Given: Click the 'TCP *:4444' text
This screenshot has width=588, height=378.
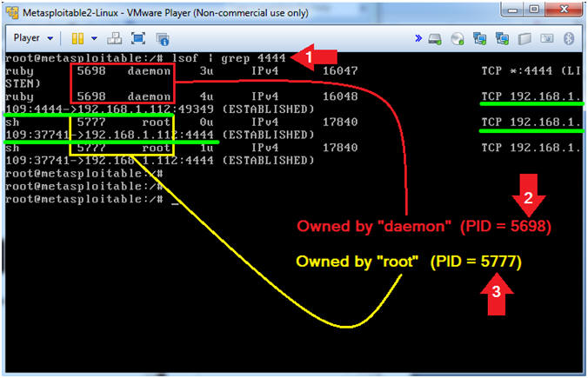Looking at the screenshot, I should pyautogui.click(x=517, y=70).
